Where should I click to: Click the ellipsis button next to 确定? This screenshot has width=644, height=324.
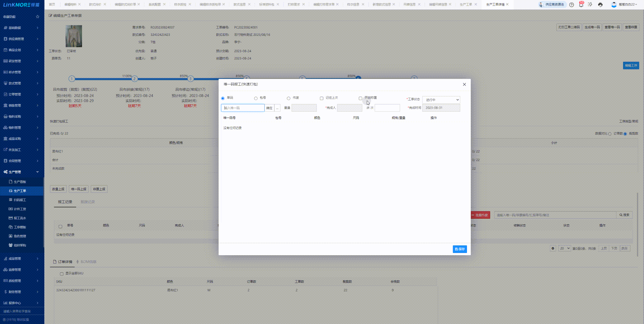[277, 108]
